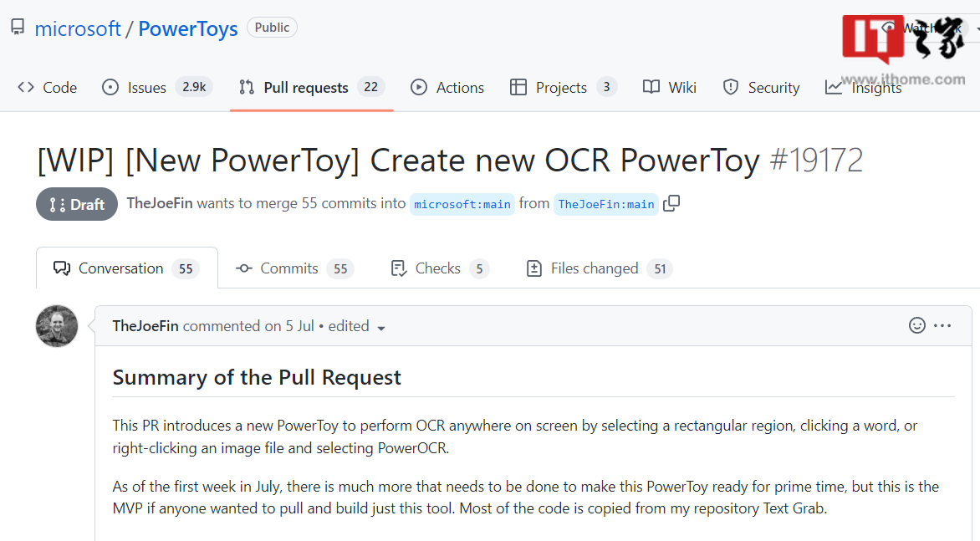Screen dimensions: 980x541
Task: Open the Checks tab
Action: pyautogui.click(x=440, y=268)
